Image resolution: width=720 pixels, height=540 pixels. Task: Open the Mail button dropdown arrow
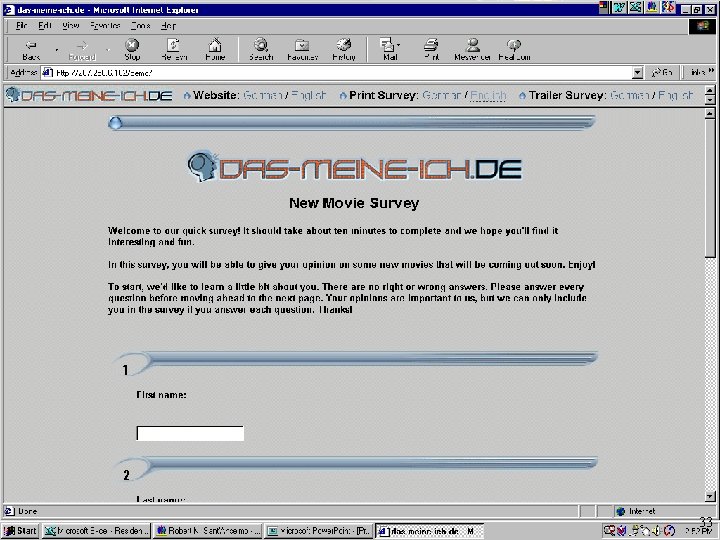pyautogui.click(x=398, y=45)
